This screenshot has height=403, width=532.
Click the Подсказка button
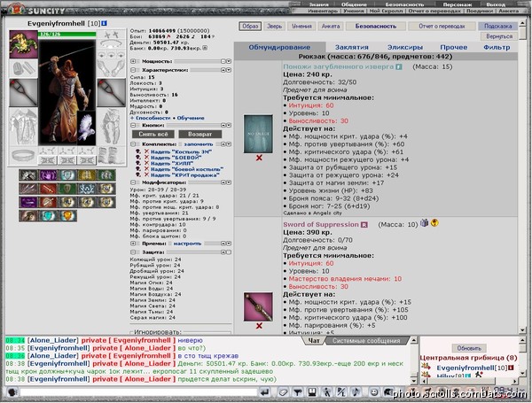[497, 26]
